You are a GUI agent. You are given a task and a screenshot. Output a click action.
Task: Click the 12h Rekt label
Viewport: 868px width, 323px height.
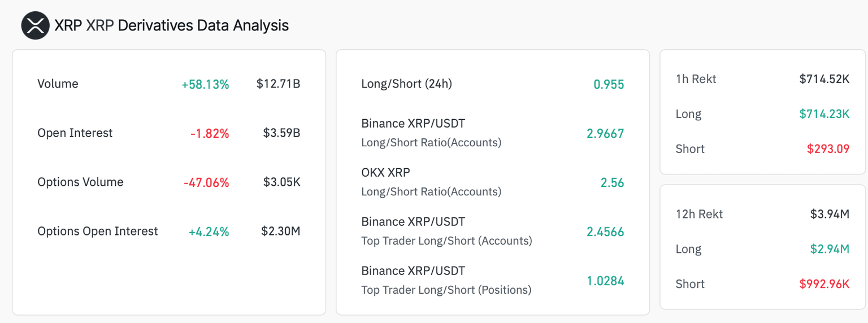coord(699,215)
